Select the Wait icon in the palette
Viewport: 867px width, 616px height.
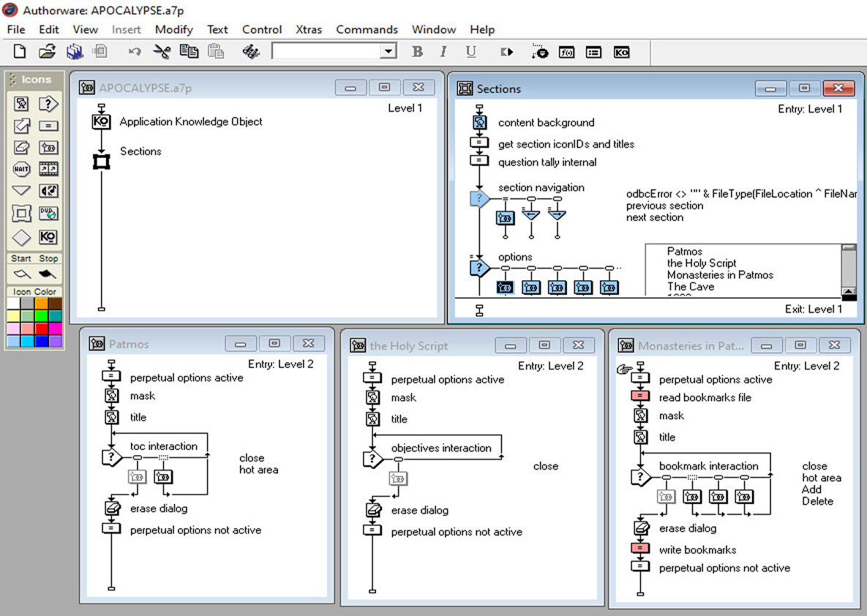[x=21, y=169]
